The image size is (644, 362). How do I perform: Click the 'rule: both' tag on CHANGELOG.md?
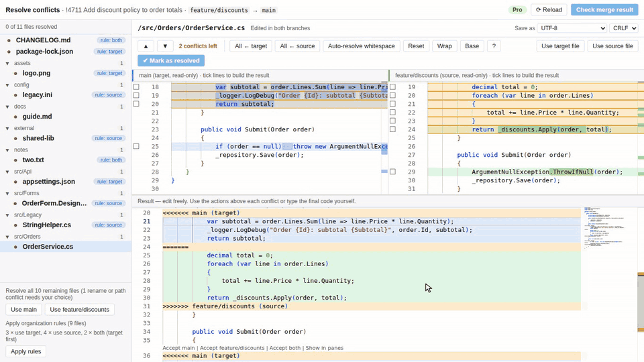(x=111, y=40)
